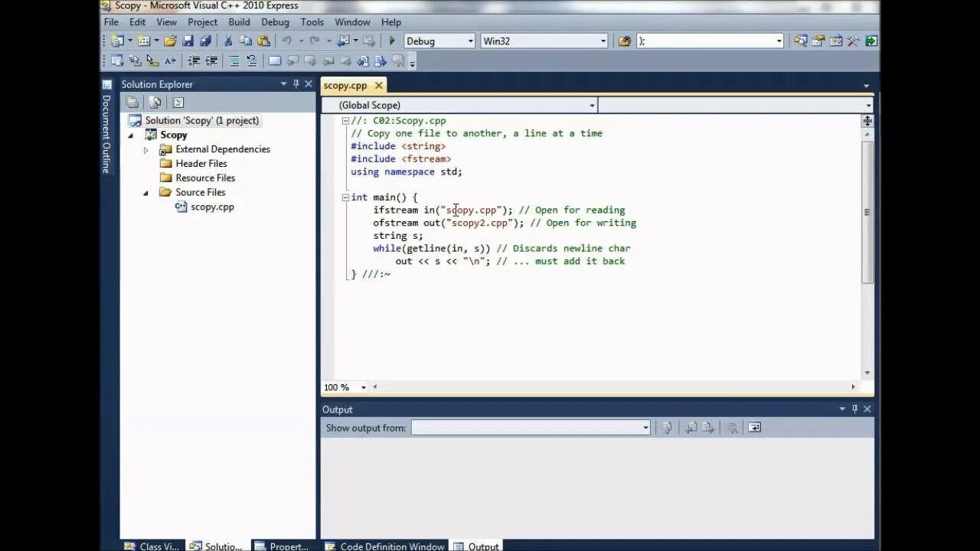Open the Document Outline side tab
The height and width of the screenshot is (551, 980).
pyautogui.click(x=106, y=126)
